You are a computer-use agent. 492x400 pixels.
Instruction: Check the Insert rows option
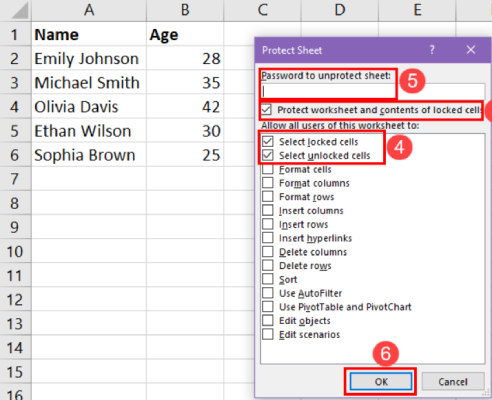(x=268, y=224)
